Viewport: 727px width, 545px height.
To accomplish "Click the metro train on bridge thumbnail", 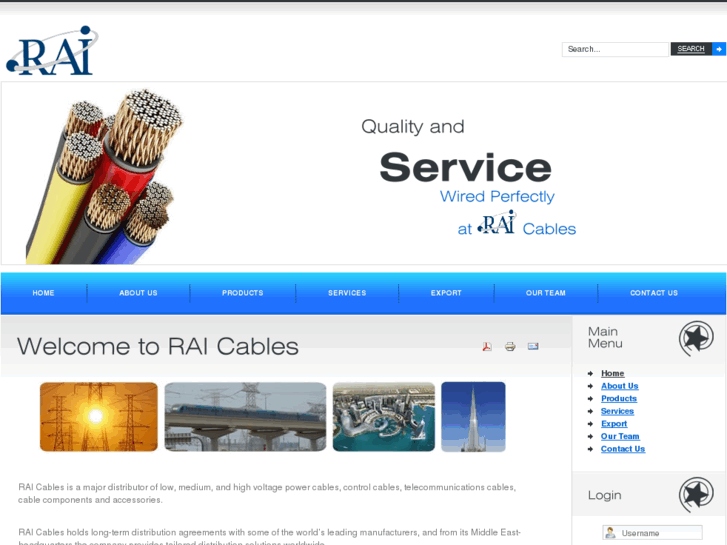I will [245, 417].
